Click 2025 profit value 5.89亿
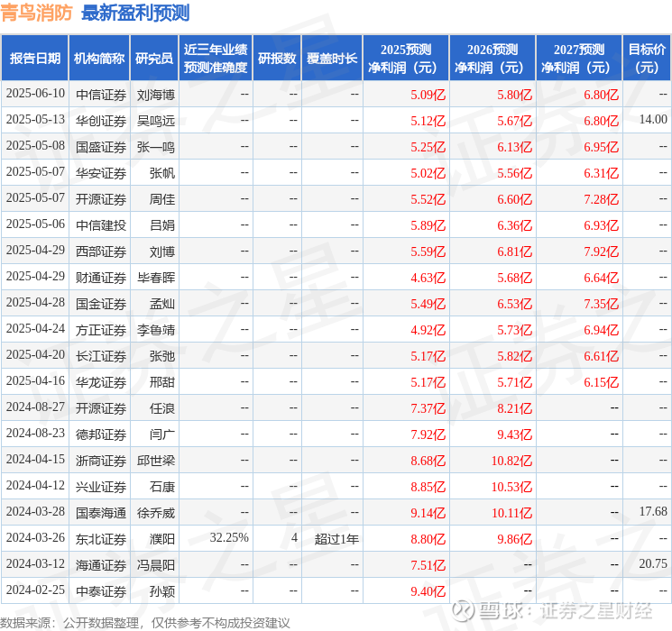Screen dimensions: 672x631 [428, 225]
